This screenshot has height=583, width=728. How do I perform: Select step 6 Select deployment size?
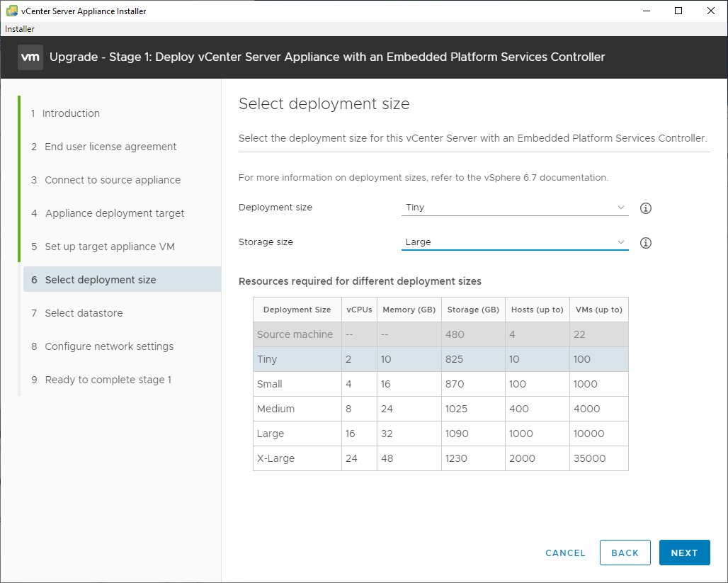click(x=122, y=280)
